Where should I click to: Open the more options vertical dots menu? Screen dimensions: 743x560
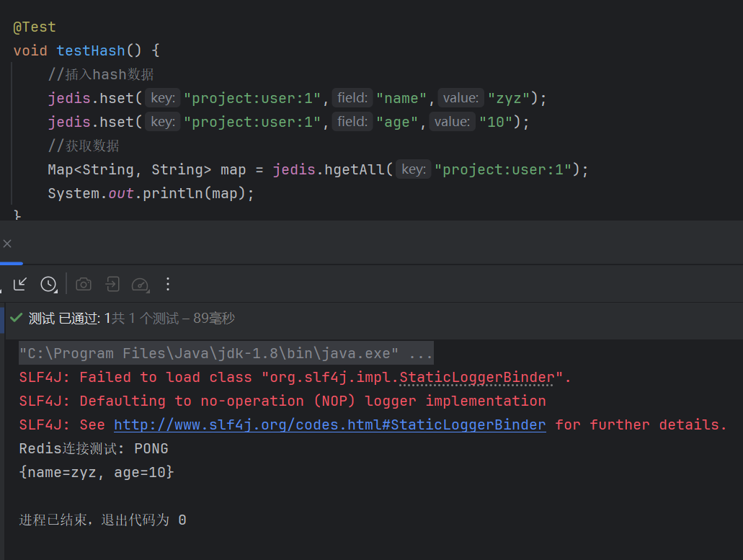tap(168, 284)
